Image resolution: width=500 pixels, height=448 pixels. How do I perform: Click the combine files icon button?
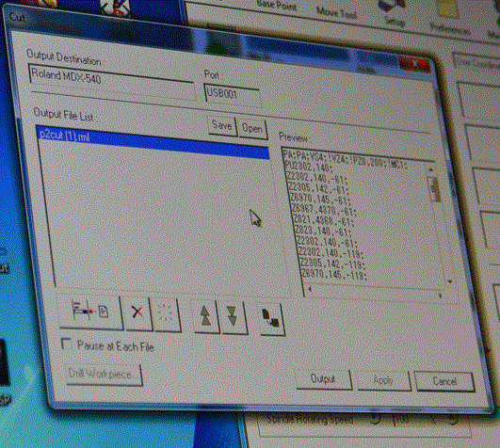272,318
